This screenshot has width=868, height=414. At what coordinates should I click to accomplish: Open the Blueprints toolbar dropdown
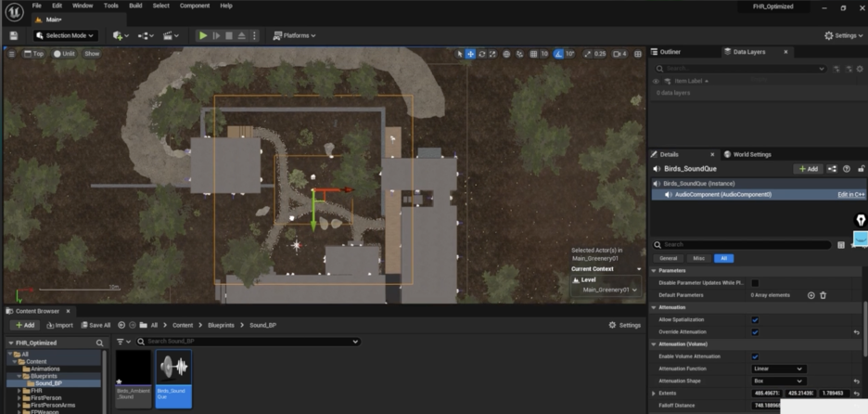pos(146,35)
